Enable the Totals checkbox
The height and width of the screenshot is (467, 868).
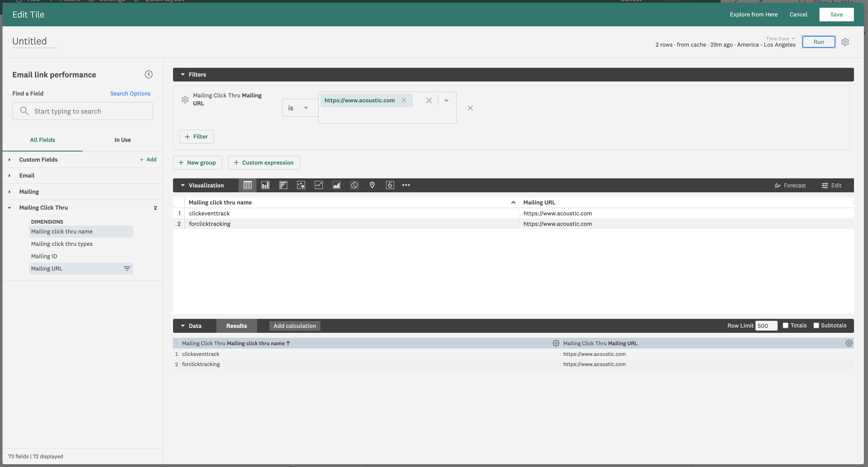[x=785, y=325]
